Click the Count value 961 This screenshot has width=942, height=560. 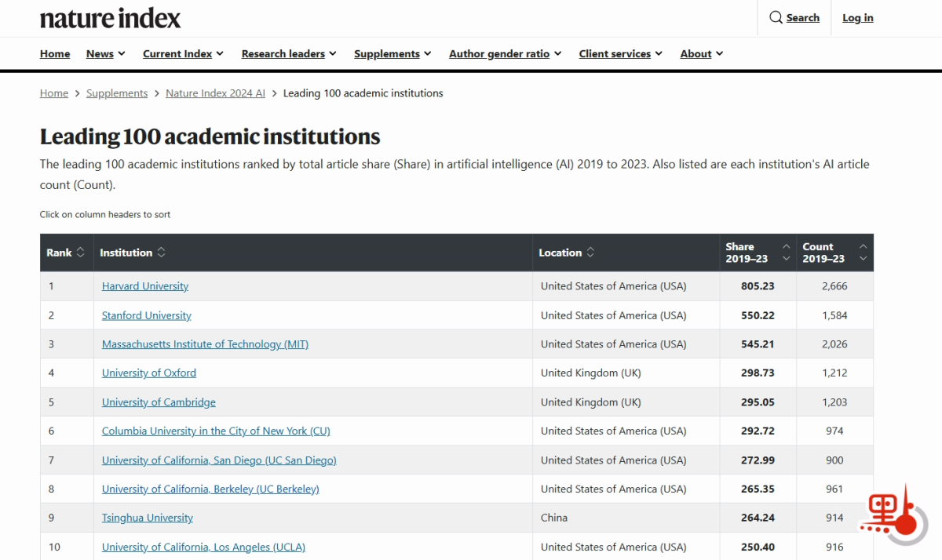834,489
